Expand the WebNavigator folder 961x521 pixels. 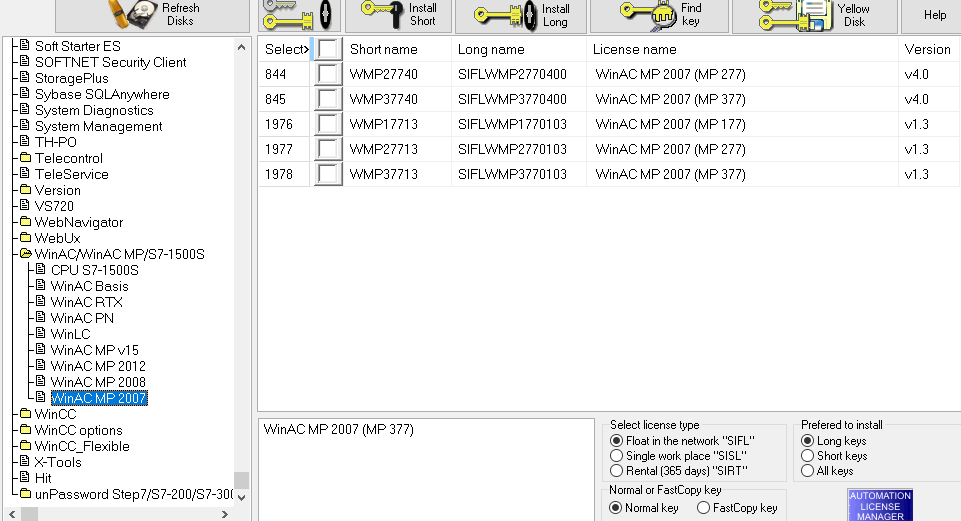point(25,222)
